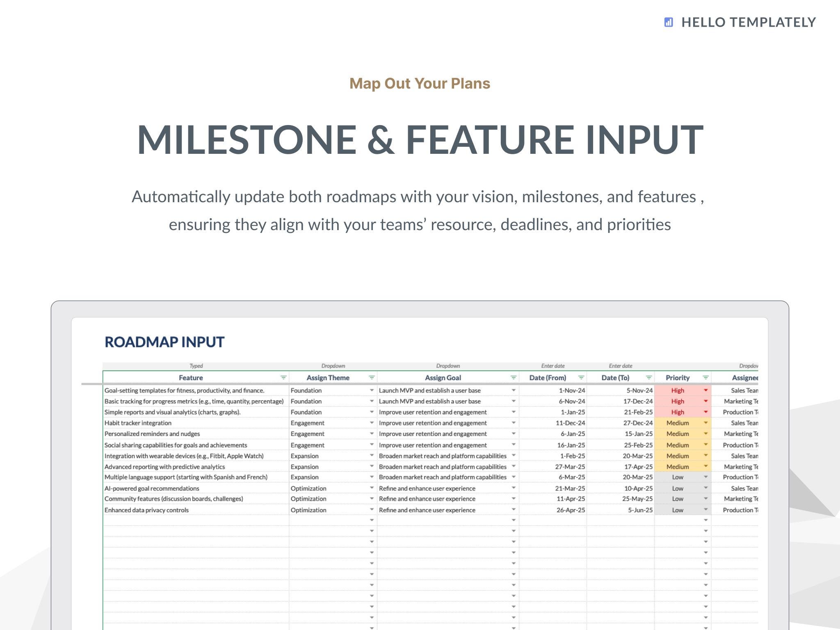840x630 pixels.
Task: Click the 11-Dec-24 start date cell
Action: 553,423
